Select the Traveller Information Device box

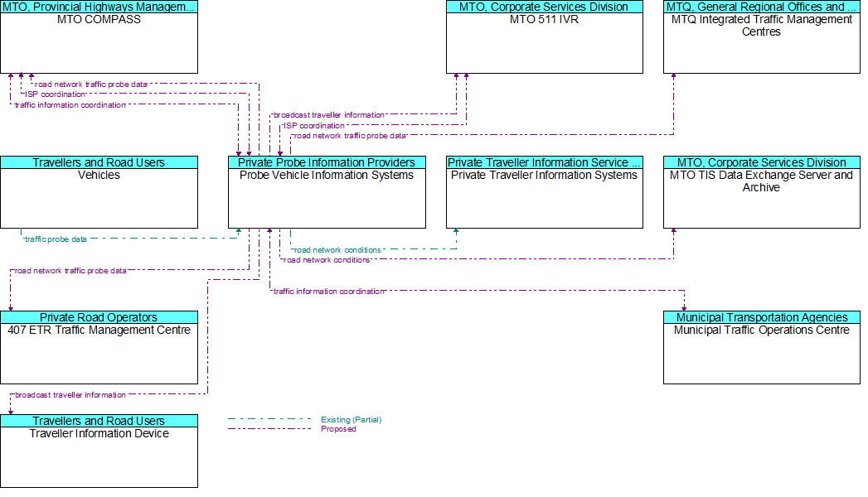click(99, 451)
